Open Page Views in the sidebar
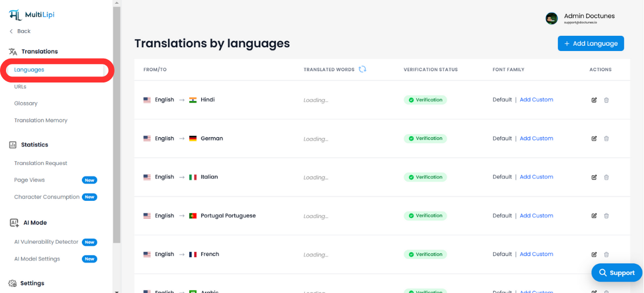 pos(30,180)
